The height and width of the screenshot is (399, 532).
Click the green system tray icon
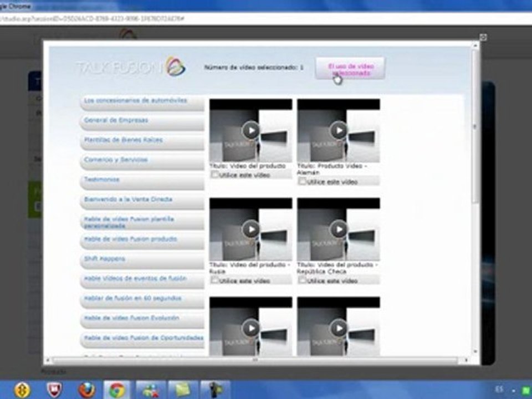coord(526,391)
